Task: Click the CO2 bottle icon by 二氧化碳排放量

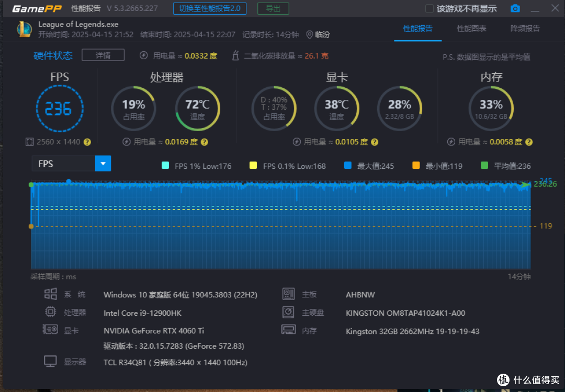Action: click(x=235, y=55)
